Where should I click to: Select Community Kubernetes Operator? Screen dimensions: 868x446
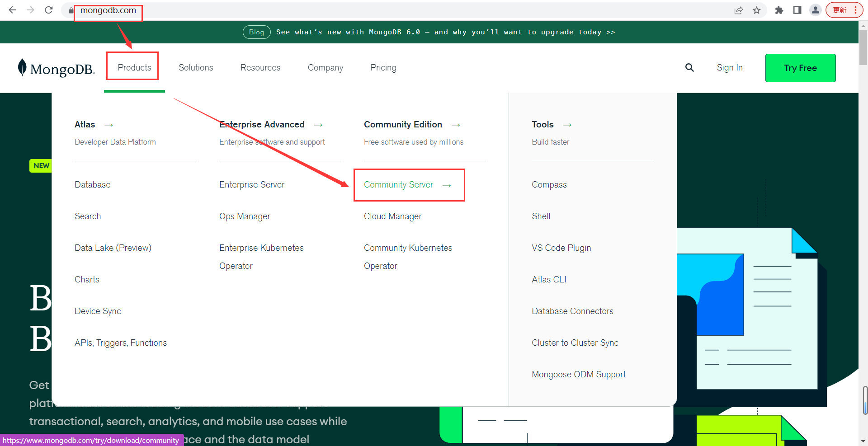pyautogui.click(x=408, y=257)
